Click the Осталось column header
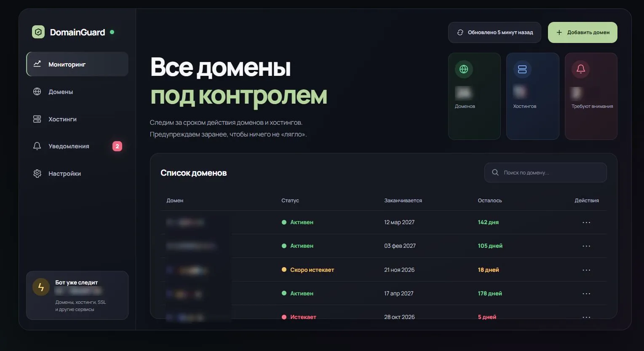 [490, 201]
